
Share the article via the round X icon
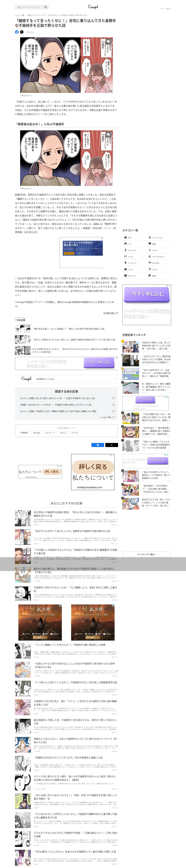tap(22, 32)
